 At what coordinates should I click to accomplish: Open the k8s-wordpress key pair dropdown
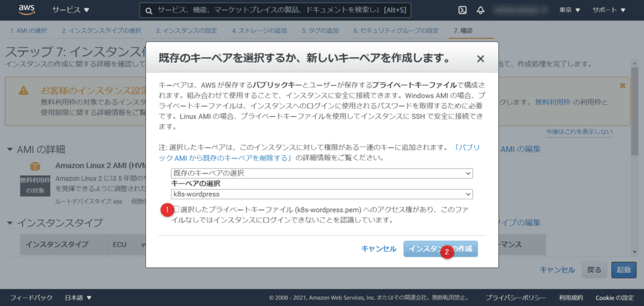[x=321, y=195]
